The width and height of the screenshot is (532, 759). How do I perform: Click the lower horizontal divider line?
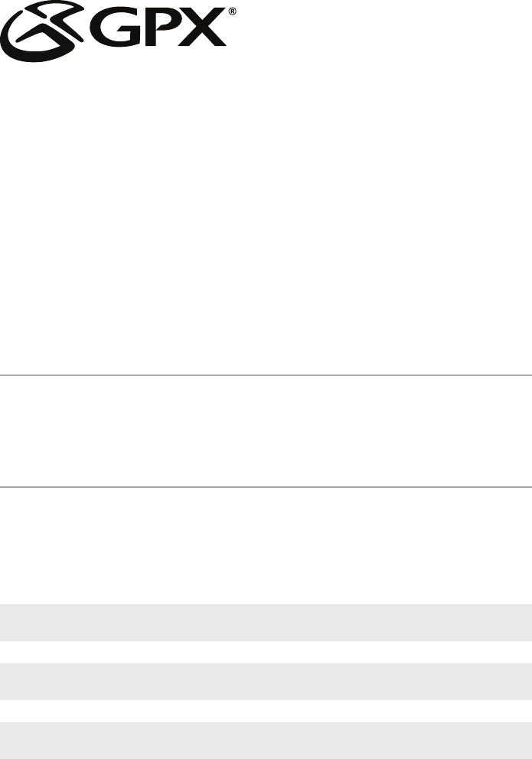pyautogui.click(x=266, y=486)
